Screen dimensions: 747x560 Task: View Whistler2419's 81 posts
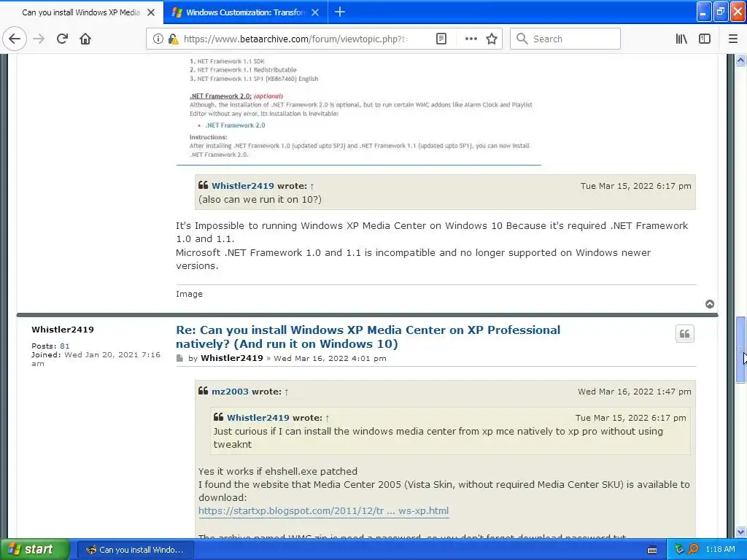(64, 346)
